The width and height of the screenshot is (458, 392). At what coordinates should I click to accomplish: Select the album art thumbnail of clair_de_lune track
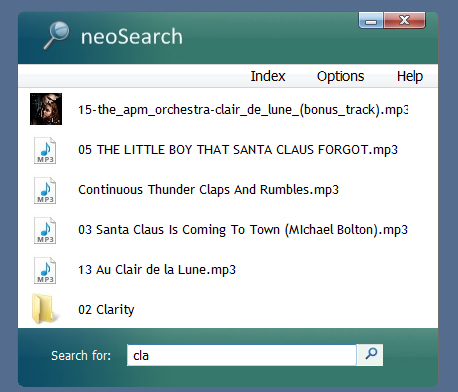pos(46,109)
